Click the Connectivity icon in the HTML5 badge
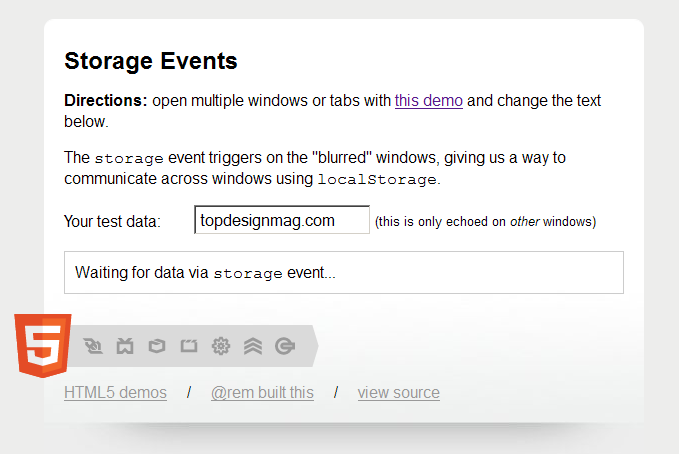This screenshot has height=454, width=679. pyautogui.click(x=93, y=346)
